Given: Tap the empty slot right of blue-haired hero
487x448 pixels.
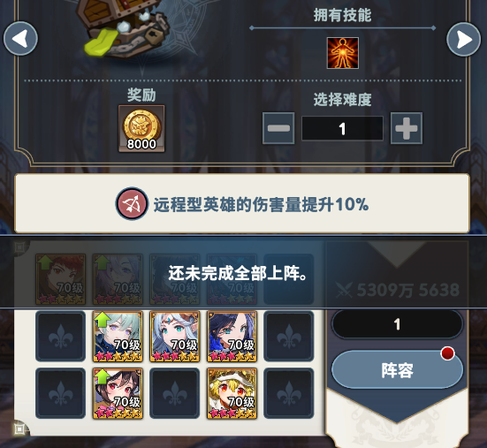Looking at the screenshot, I should [289, 337].
